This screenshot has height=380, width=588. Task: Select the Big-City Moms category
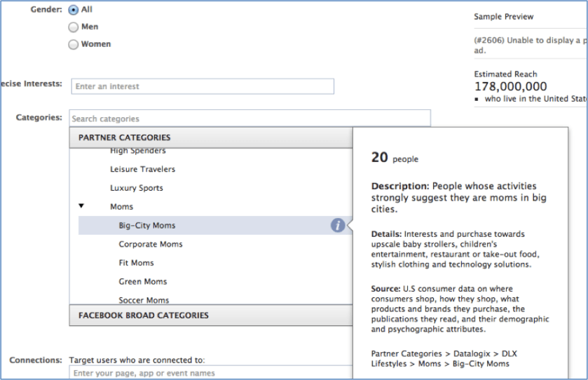[215, 226]
